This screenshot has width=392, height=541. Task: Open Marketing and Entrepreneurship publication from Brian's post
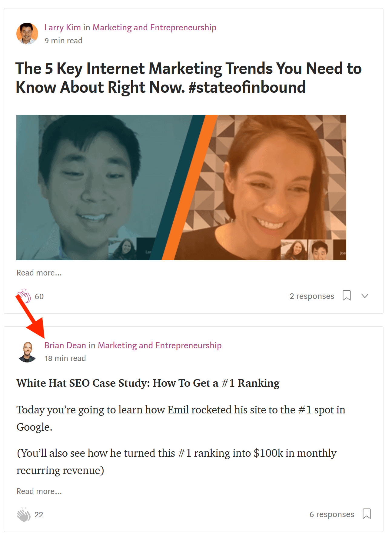point(160,345)
